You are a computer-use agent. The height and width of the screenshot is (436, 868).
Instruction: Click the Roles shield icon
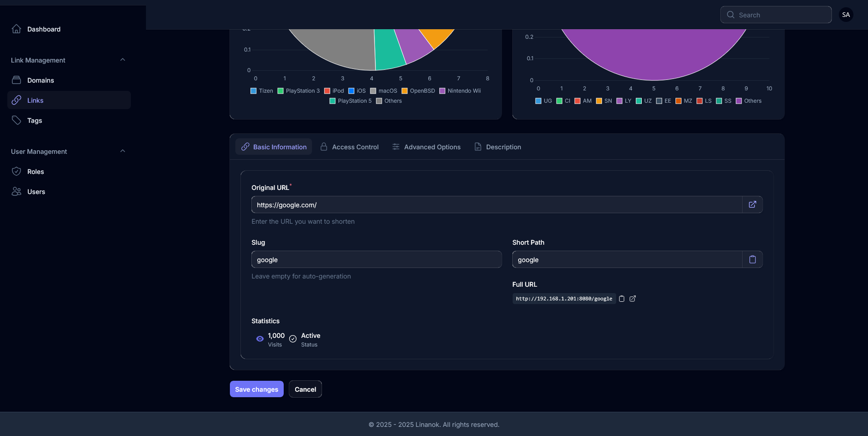[16, 171]
